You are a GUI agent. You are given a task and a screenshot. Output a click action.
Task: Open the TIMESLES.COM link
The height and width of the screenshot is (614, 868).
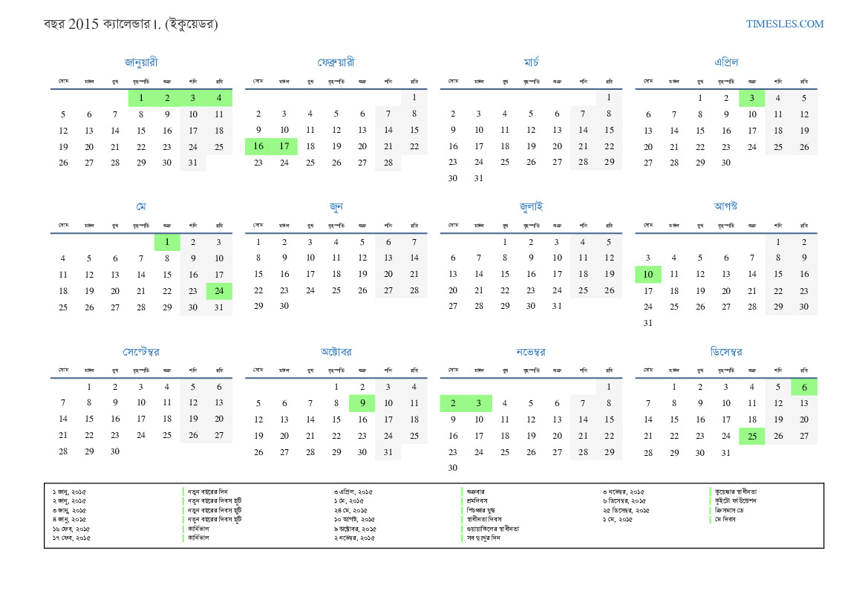click(785, 24)
